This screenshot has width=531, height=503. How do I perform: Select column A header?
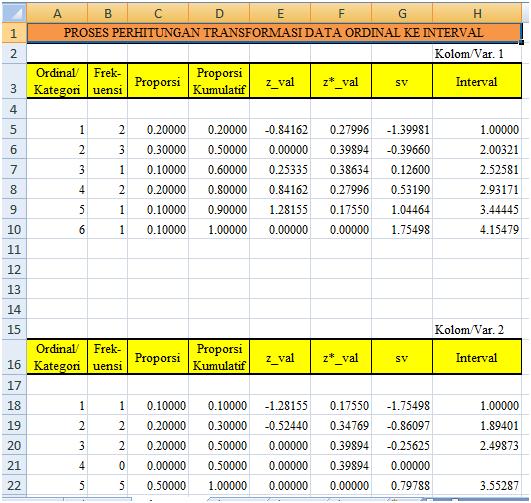click(57, 14)
